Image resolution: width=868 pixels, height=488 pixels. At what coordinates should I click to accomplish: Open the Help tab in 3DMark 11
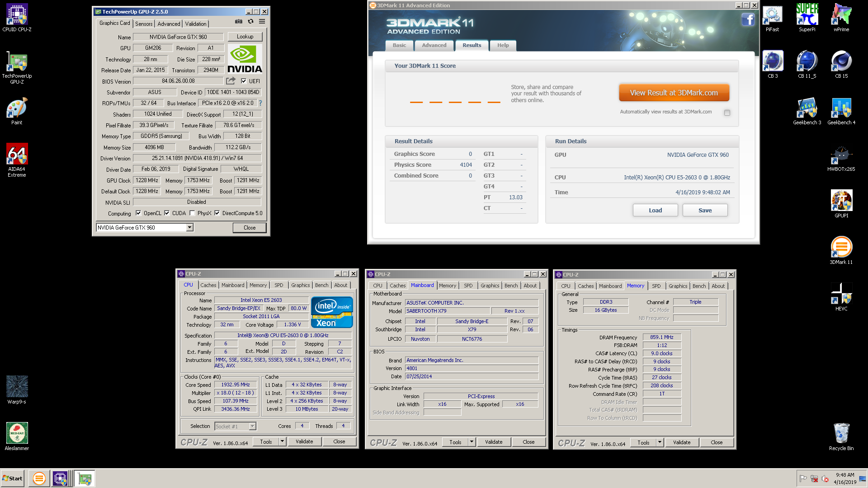503,45
